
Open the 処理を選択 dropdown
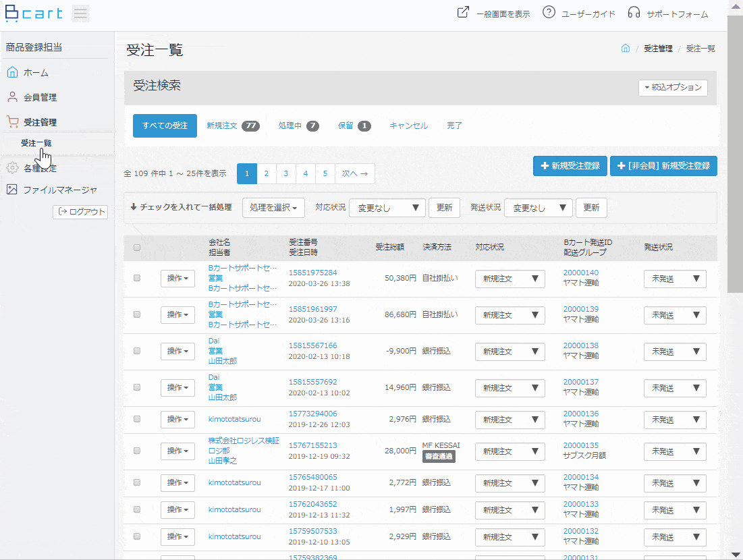point(273,208)
